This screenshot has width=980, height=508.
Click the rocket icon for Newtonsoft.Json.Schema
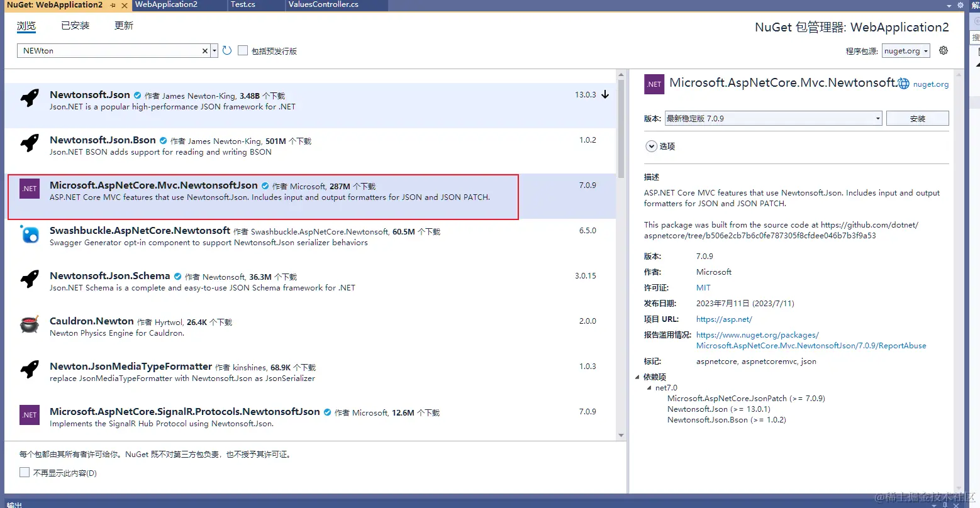30,279
